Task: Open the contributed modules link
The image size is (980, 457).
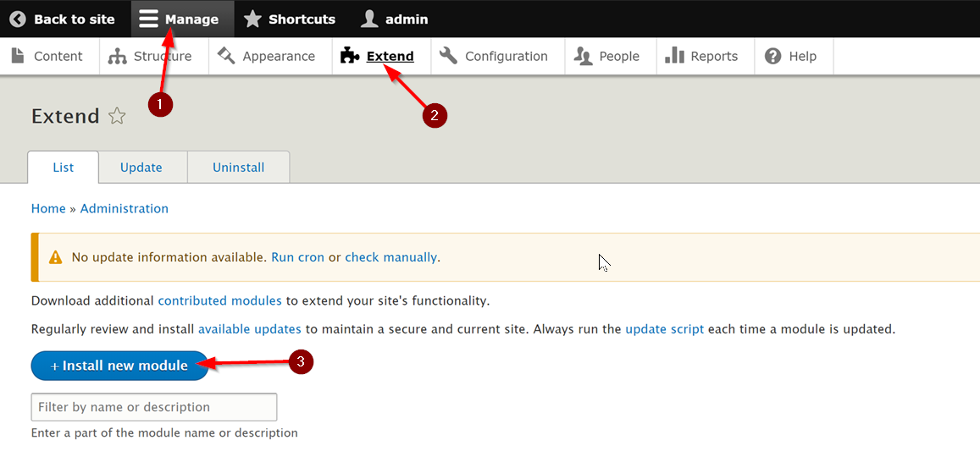Action: point(220,301)
